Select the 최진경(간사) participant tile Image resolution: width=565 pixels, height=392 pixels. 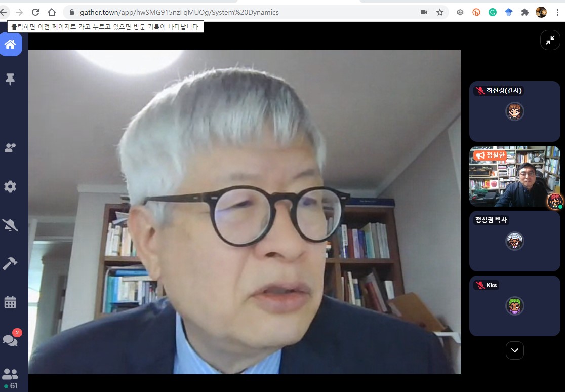(x=514, y=111)
